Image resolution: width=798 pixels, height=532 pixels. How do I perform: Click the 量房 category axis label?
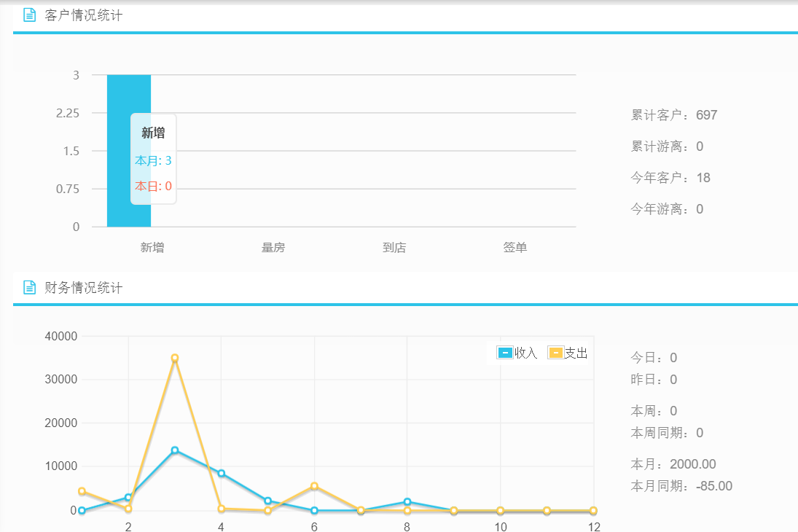coord(273,248)
